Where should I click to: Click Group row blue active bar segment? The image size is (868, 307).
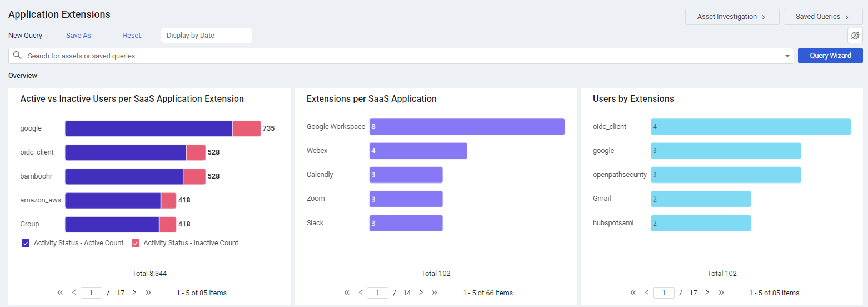[112, 224]
